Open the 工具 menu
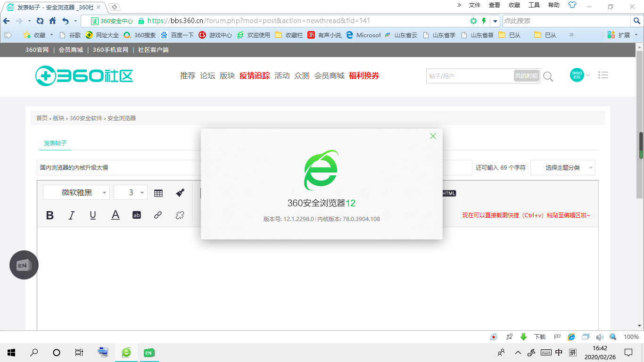 point(534,5)
